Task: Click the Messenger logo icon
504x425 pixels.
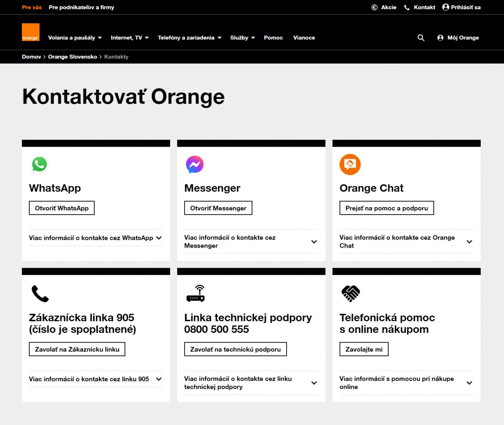Action: [x=195, y=164]
